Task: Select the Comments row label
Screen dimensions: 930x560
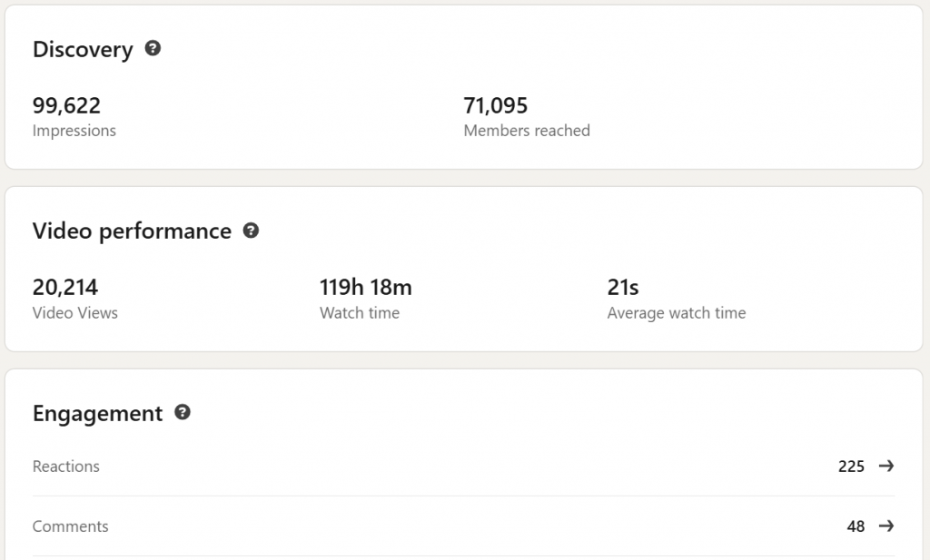Action: click(70, 526)
